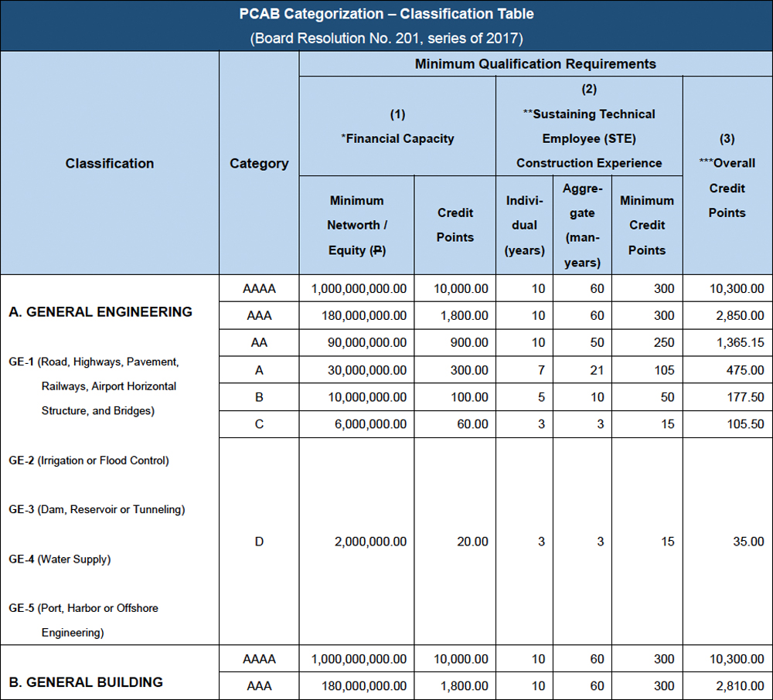Select the 'B' category cell

259,398
